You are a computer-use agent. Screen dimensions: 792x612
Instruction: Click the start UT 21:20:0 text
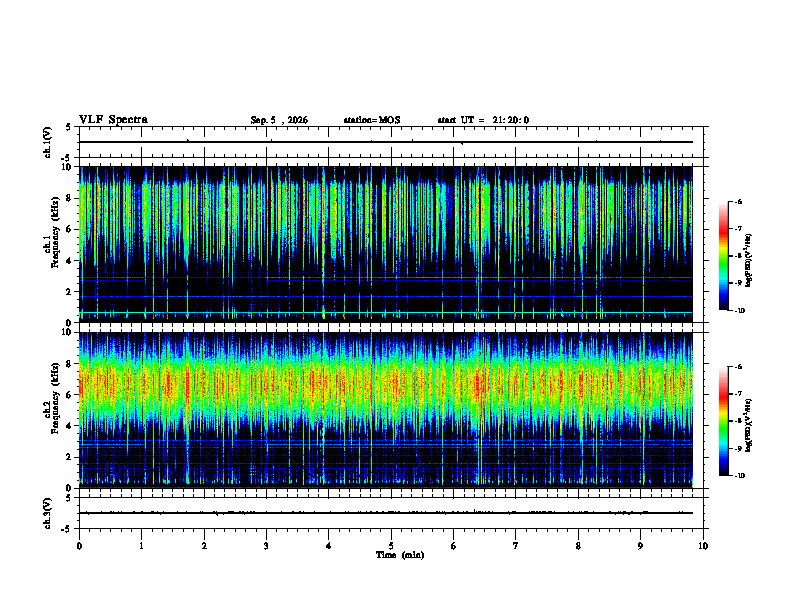point(483,120)
